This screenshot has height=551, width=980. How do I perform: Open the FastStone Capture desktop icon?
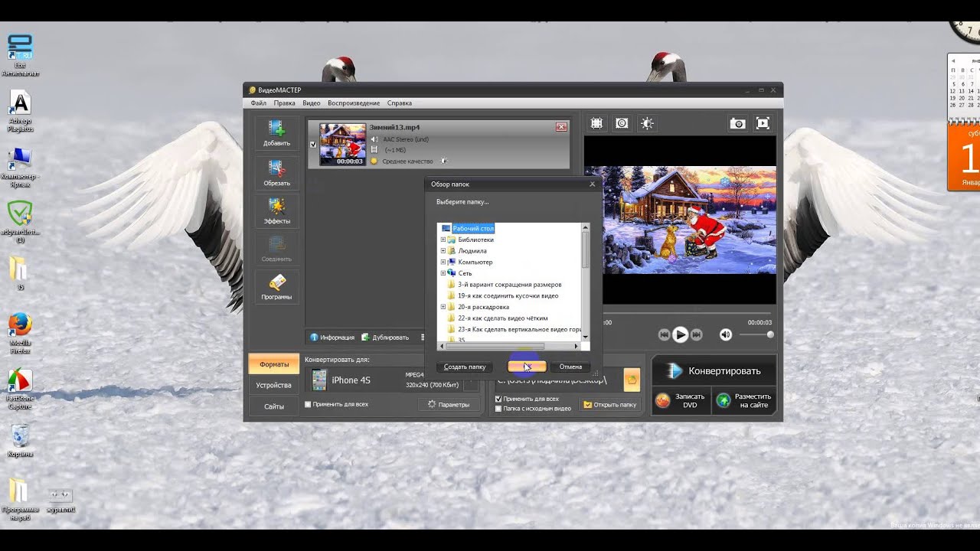[x=20, y=389]
